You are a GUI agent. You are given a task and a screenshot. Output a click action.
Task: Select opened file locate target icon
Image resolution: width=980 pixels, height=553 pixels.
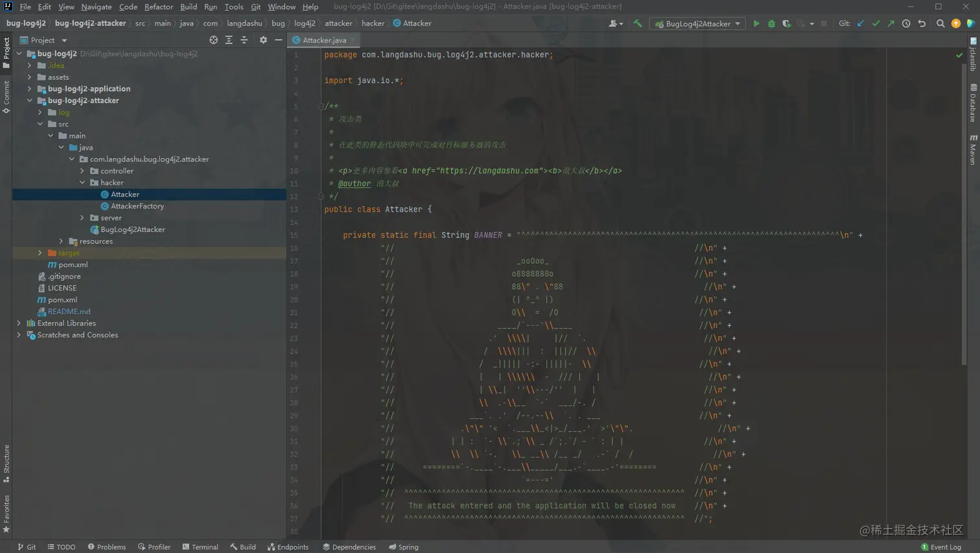213,40
